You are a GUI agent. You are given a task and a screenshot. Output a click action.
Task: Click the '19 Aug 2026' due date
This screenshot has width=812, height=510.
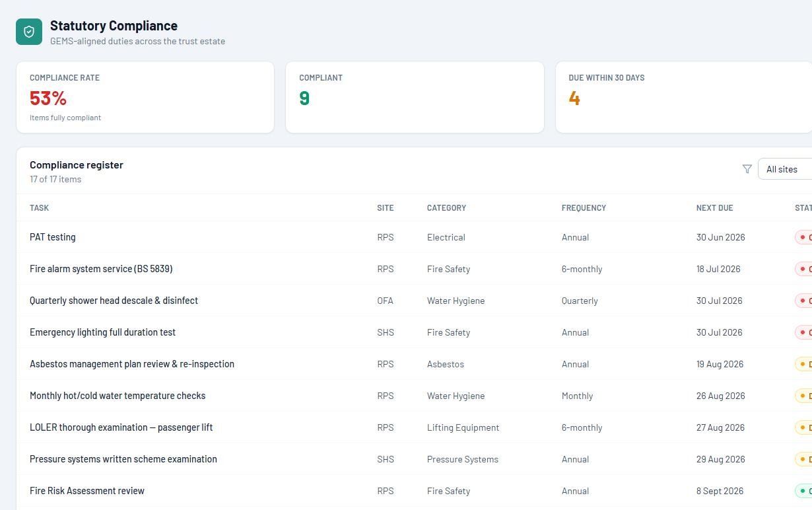tap(720, 364)
